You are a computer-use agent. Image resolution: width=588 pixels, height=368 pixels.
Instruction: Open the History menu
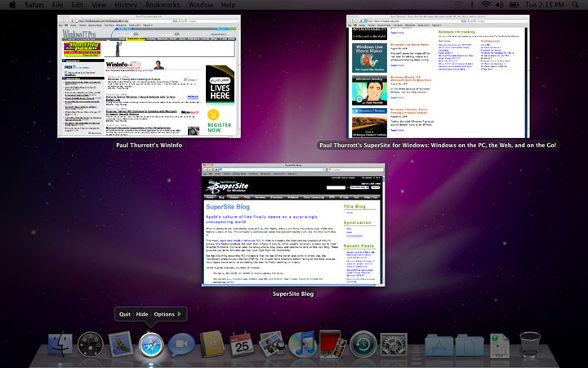pyautogui.click(x=126, y=5)
